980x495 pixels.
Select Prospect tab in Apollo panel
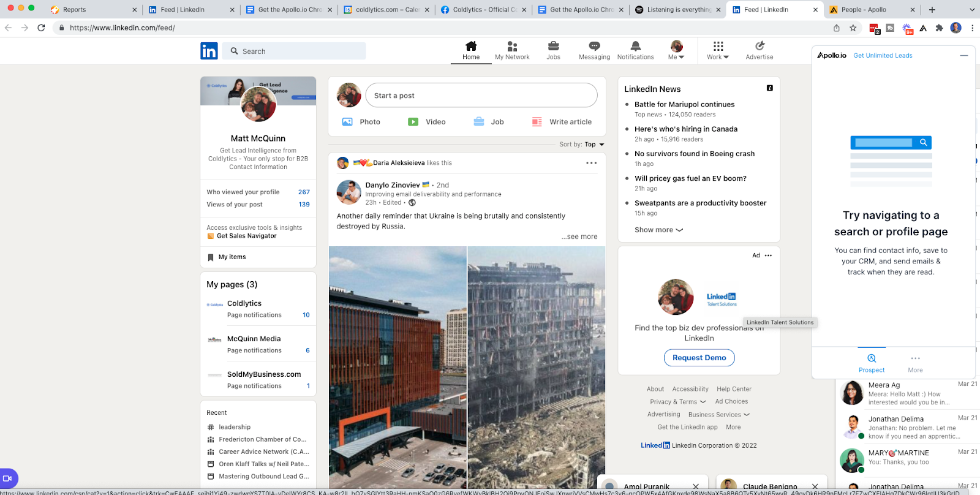872,363
